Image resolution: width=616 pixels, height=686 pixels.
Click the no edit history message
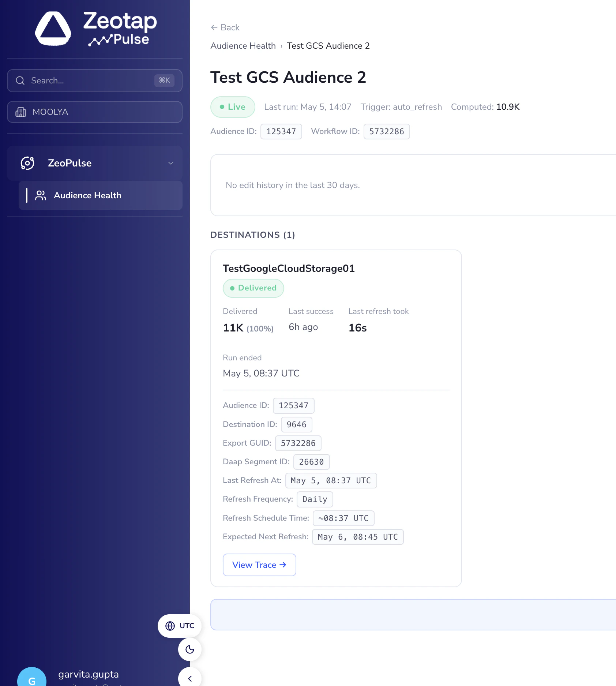point(293,185)
